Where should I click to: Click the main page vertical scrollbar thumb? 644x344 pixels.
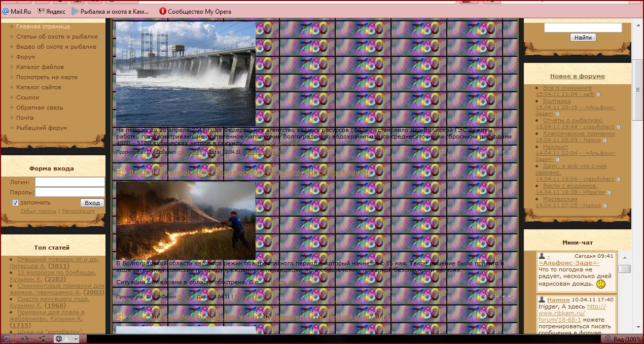click(x=638, y=89)
